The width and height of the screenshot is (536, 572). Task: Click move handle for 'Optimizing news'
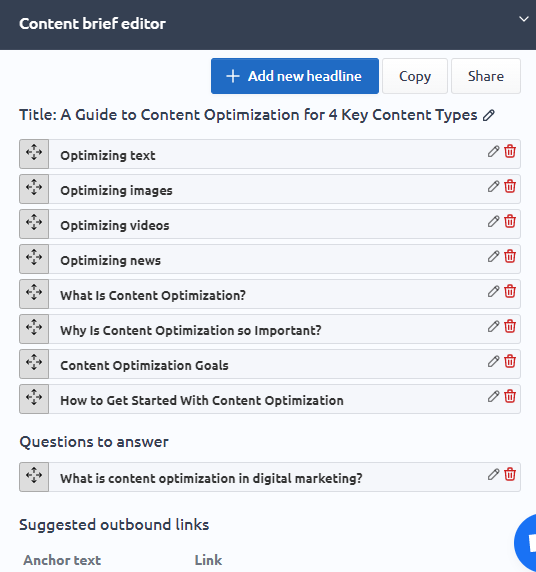click(x=34, y=259)
